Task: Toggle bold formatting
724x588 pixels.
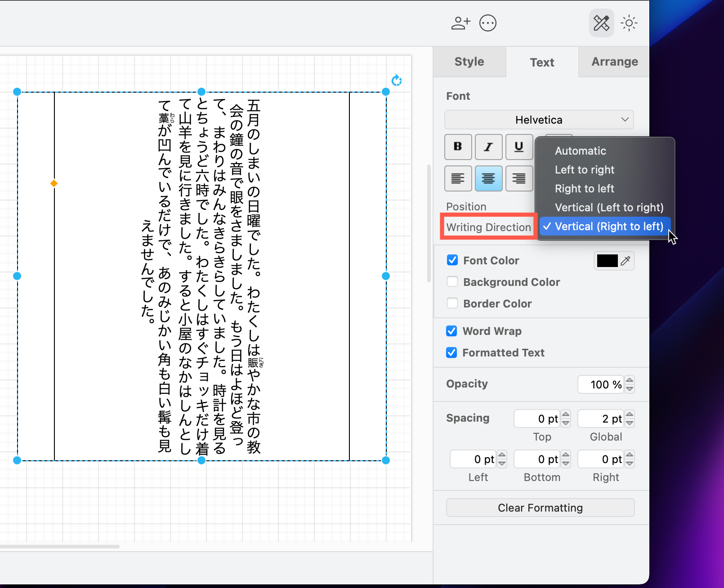Action: point(458,147)
